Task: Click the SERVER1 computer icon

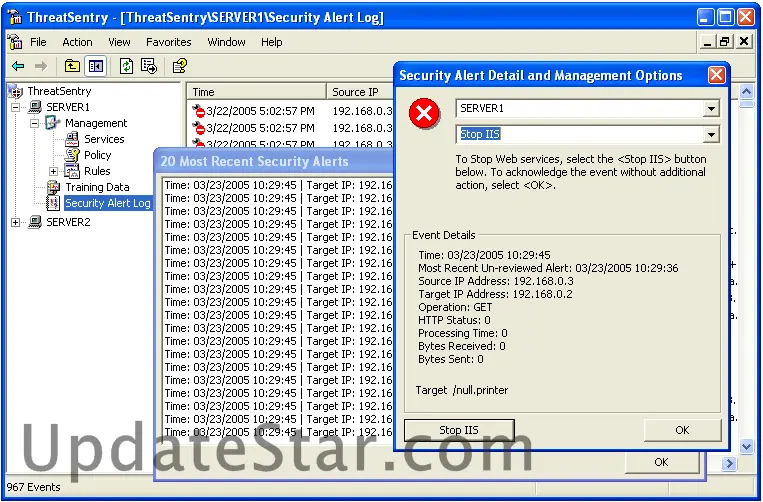Action: pos(35,107)
